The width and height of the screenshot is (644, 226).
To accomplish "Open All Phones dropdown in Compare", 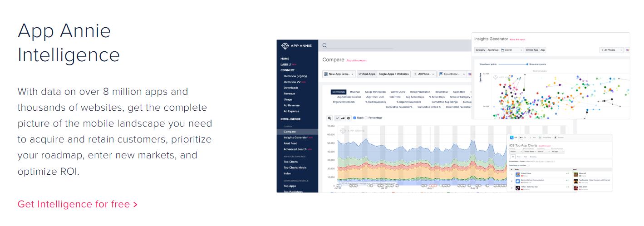I will click(424, 74).
